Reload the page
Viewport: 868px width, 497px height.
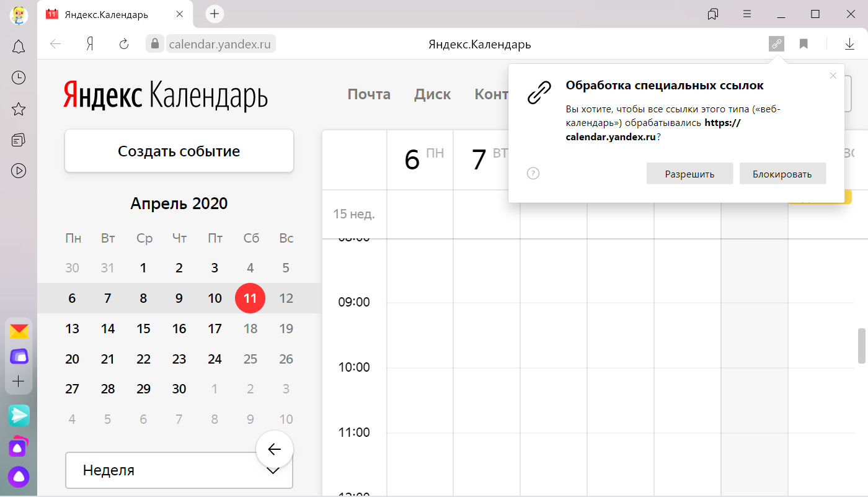[x=124, y=44]
